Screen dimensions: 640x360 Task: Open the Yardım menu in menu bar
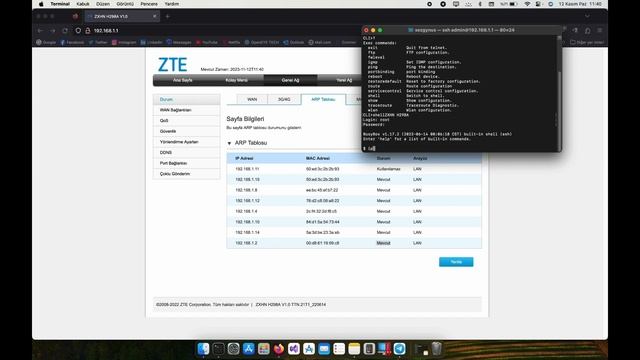(x=172, y=4)
